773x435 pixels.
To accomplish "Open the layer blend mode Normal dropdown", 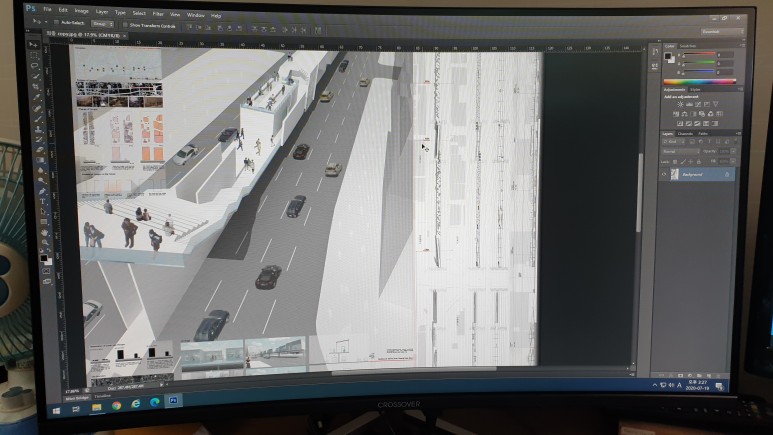I will (682, 152).
